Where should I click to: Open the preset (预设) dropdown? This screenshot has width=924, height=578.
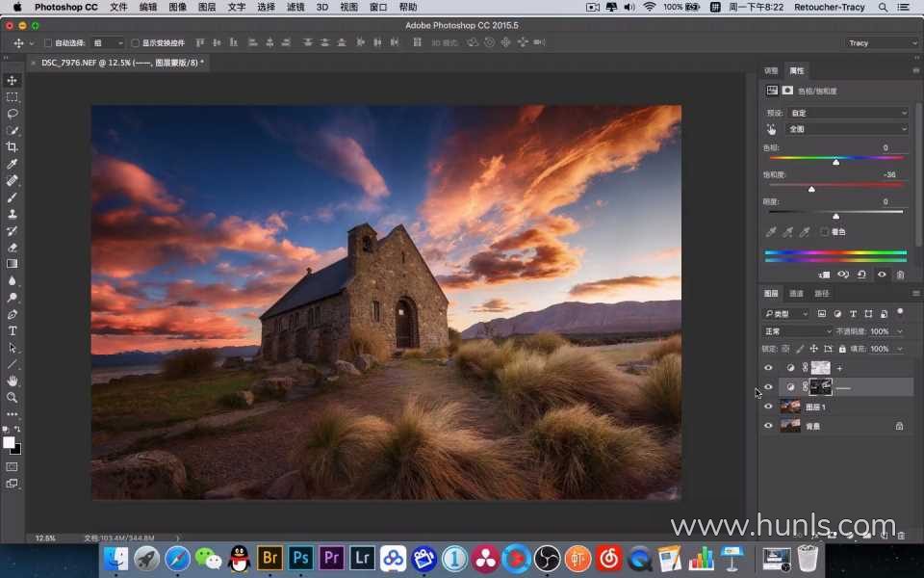click(847, 113)
